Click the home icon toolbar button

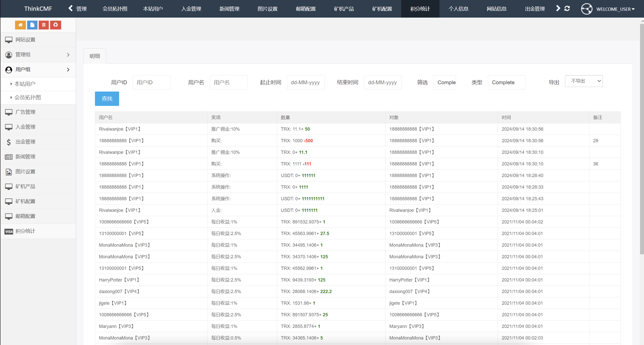coord(20,25)
